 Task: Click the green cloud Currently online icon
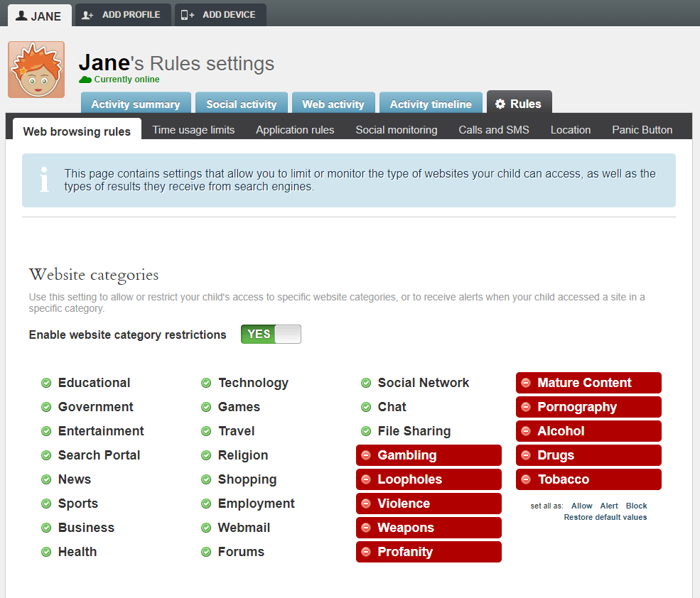tap(85, 80)
